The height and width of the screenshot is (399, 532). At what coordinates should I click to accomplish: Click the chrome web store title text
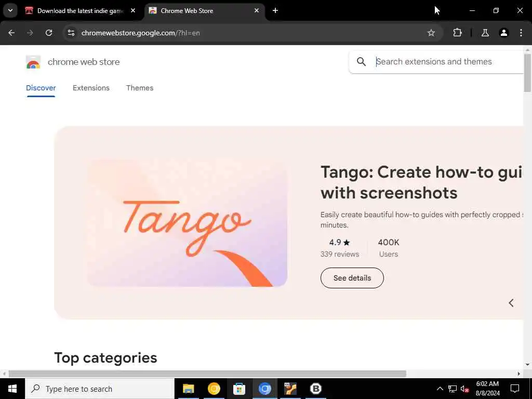[84, 62]
